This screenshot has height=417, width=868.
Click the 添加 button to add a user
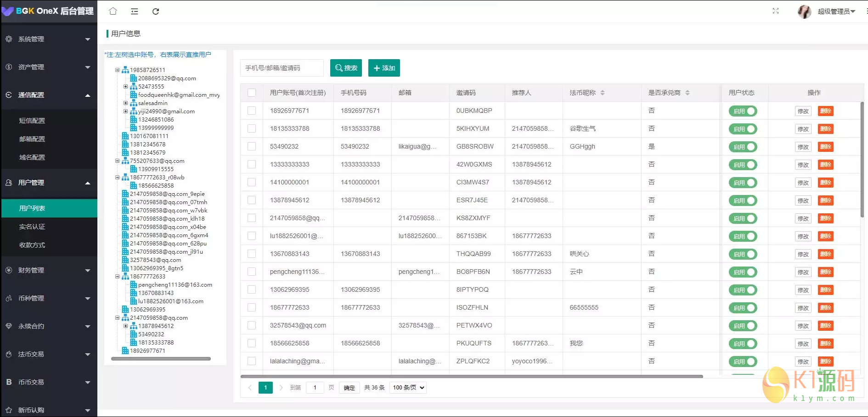point(384,67)
